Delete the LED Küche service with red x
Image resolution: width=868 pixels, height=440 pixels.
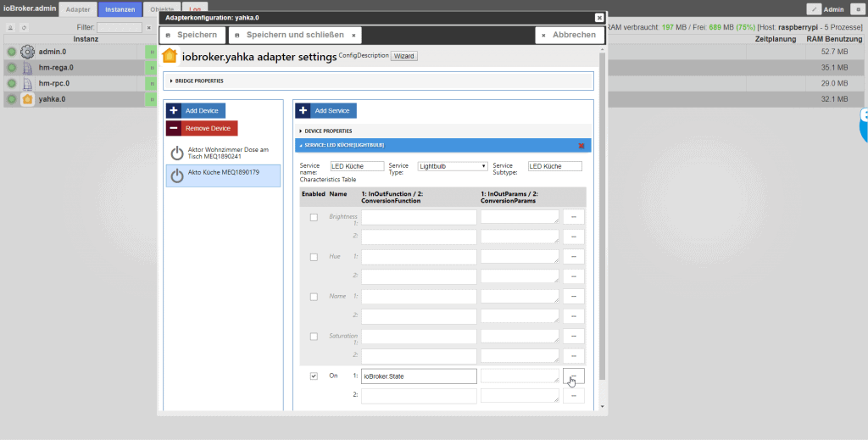pyautogui.click(x=581, y=146)
